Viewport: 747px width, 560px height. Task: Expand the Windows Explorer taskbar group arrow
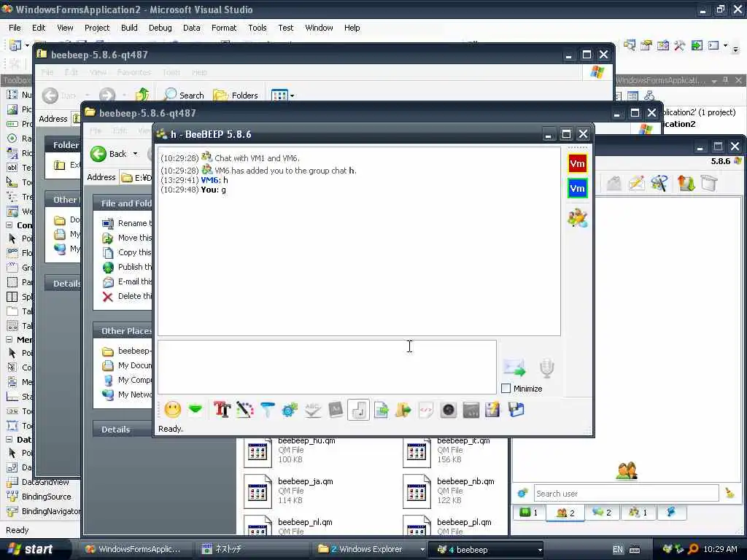[x=422, y=550]
